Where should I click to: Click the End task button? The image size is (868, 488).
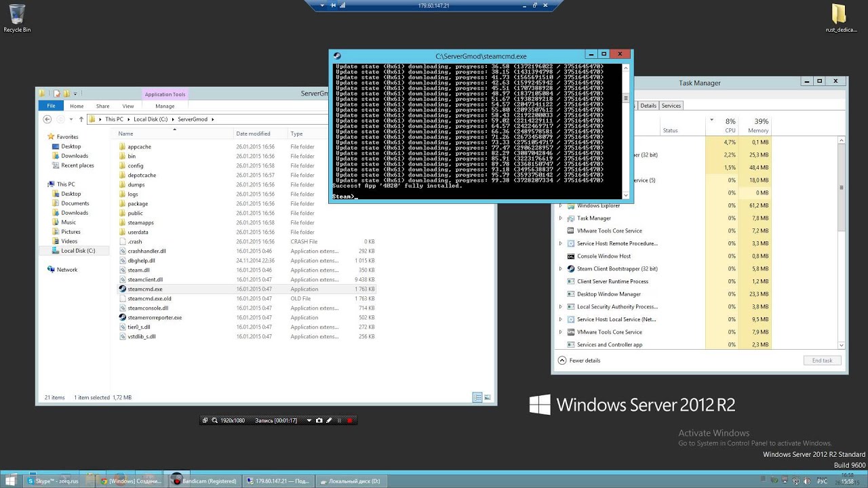822,361
